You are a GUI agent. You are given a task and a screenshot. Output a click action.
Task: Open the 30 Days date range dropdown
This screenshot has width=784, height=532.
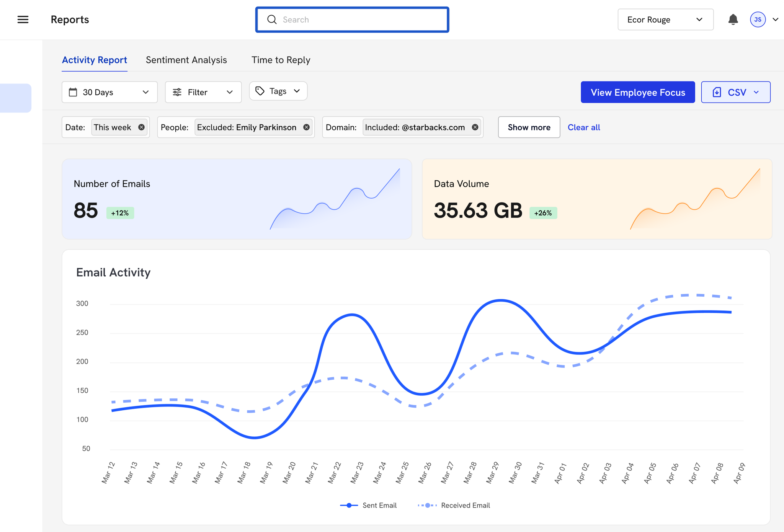point(109,92)
